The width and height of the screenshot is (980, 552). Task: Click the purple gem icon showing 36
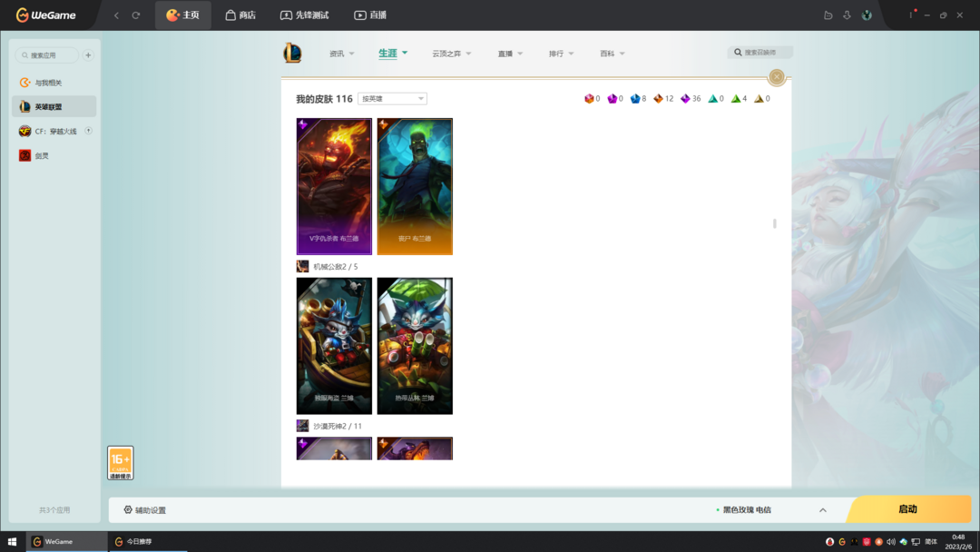click(x=686, y=99)
